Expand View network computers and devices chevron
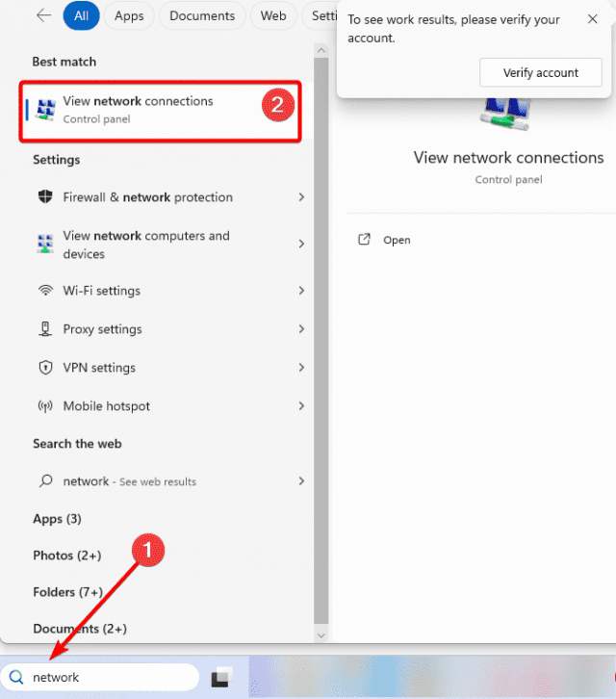616x699 pixels. point(301,244)
